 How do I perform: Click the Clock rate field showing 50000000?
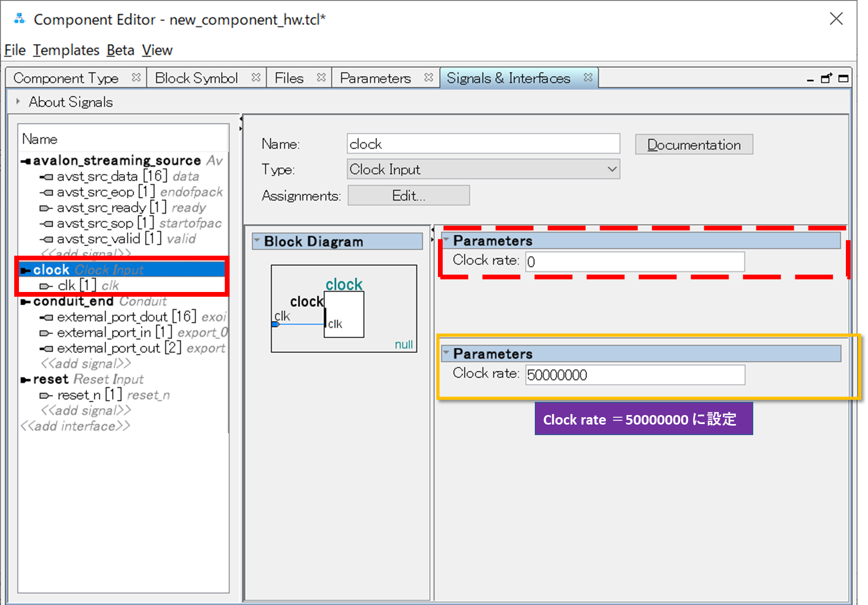point(634,375)
